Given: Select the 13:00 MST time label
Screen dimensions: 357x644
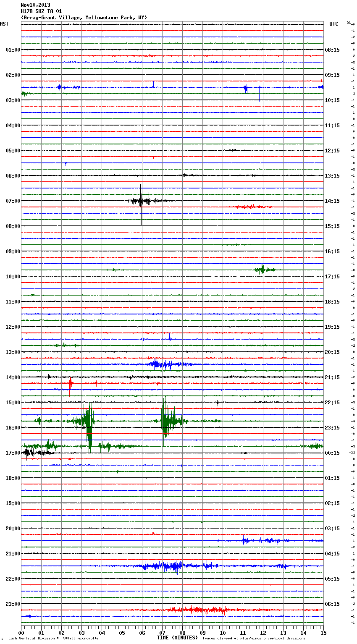Looking at the screenshot, I should click(x=13, y=352).
